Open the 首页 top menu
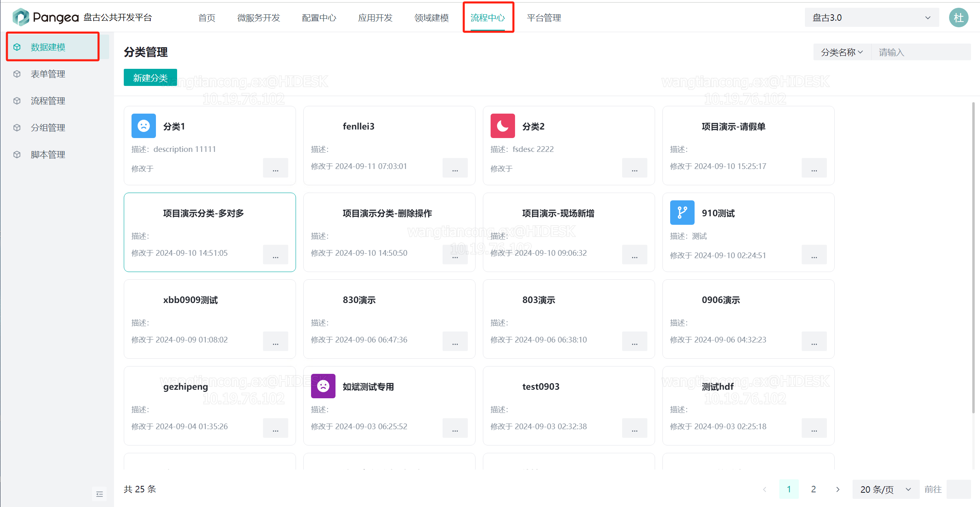This screenshot has height=507, width=980. click(x=207, y=18)
